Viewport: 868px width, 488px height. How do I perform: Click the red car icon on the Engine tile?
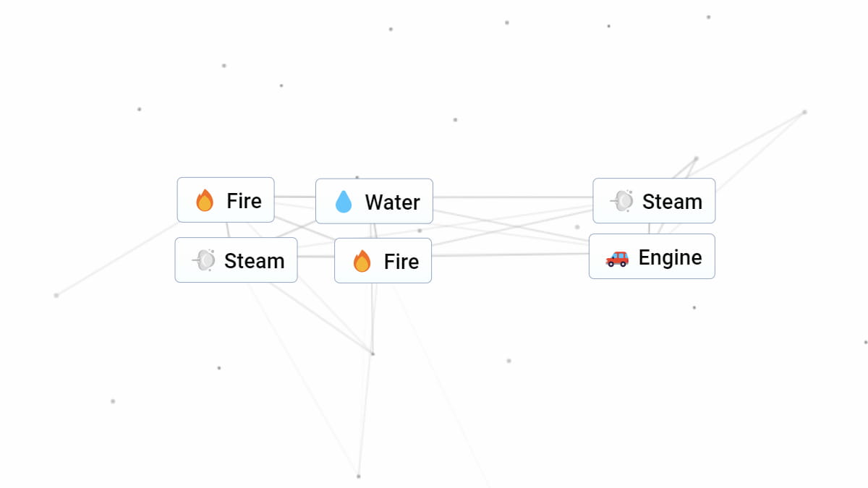point(618,257)
